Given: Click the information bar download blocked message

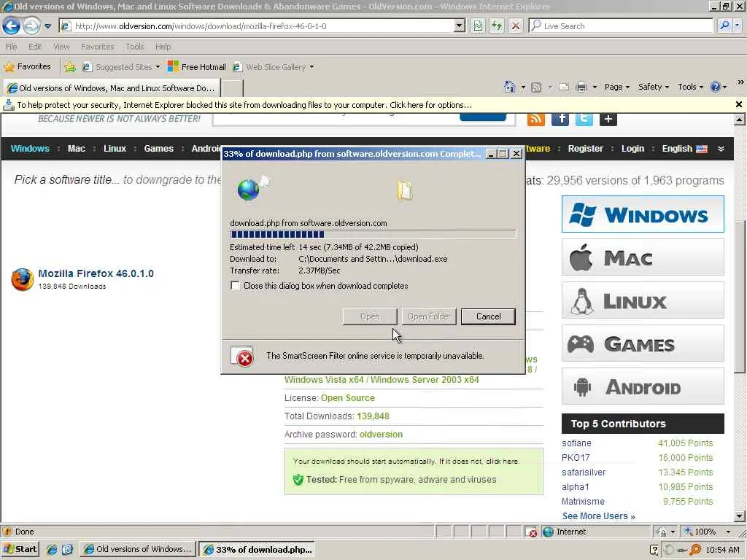Looking at the screenshot, I should [244, 105].
